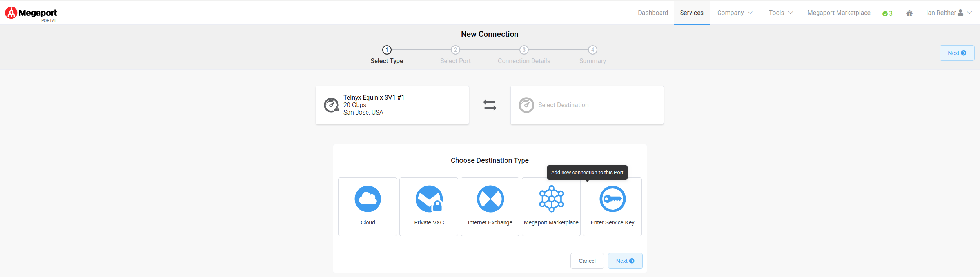Click step 1 circle Select Type
Screen dimensions: 980x277
[x=387, y=50]
